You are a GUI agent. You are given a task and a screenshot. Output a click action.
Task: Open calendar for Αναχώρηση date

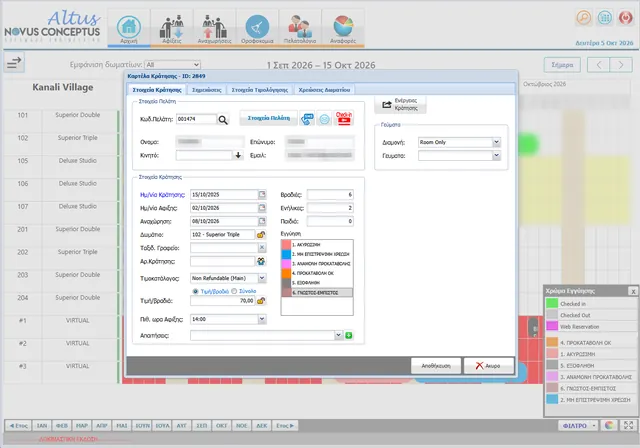262,221
